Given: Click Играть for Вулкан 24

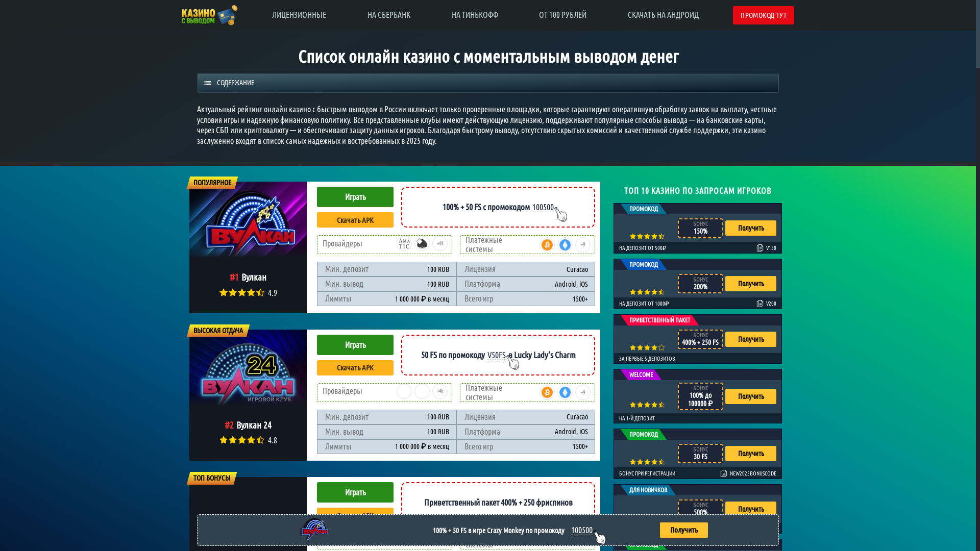Looking at the screenshot, I should tap(355, 345).
